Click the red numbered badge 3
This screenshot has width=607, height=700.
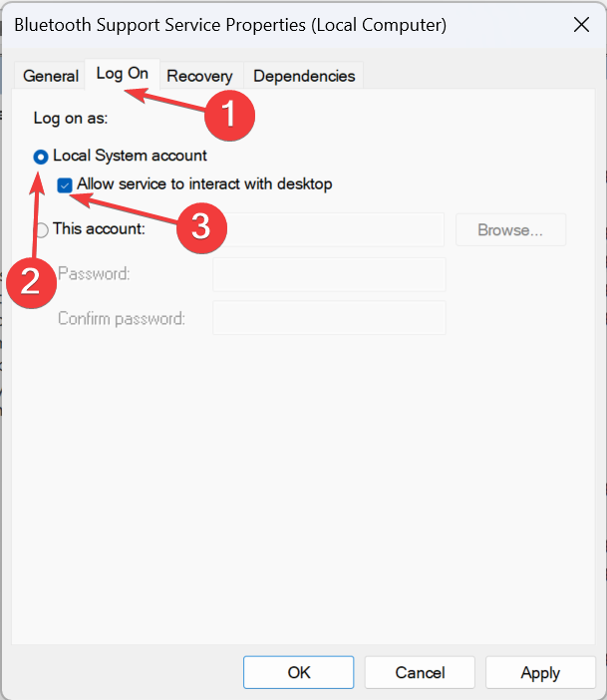(201, 228)
